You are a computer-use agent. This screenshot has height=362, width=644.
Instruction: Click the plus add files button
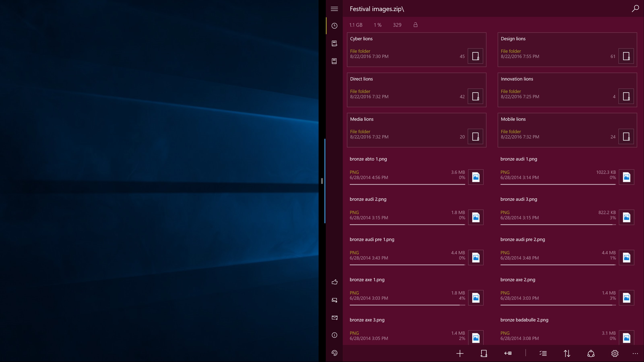(460, 354)
